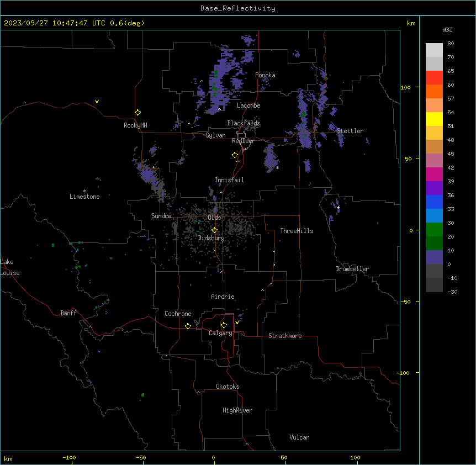
Task: Click the Limestone label
Action: coord(84,197)
